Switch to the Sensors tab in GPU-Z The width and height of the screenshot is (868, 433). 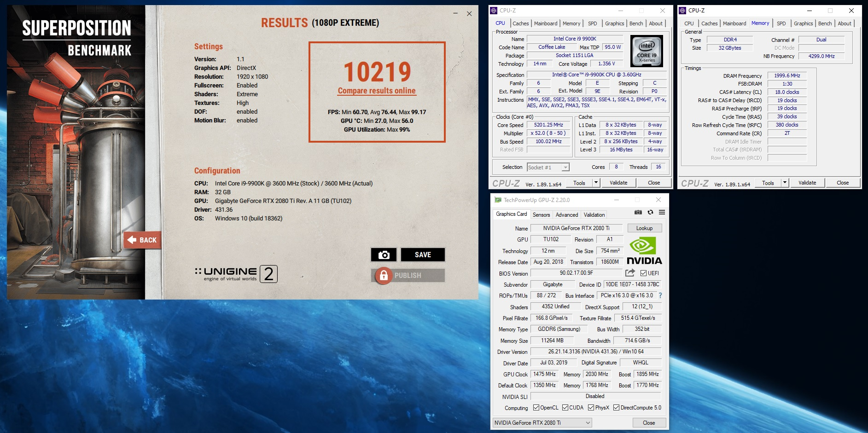(541, 215)
